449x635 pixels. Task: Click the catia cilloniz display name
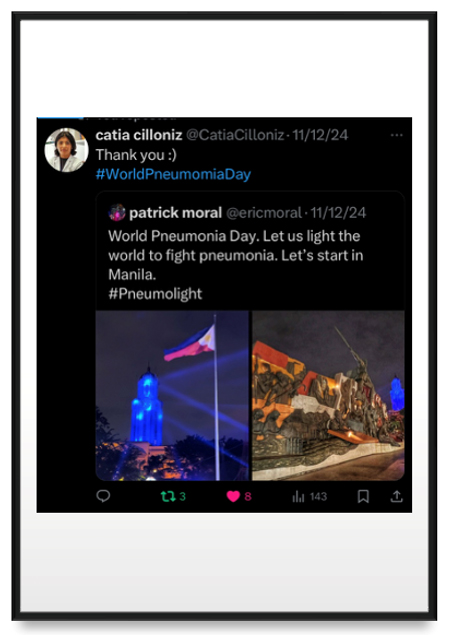tap(139, 135)
